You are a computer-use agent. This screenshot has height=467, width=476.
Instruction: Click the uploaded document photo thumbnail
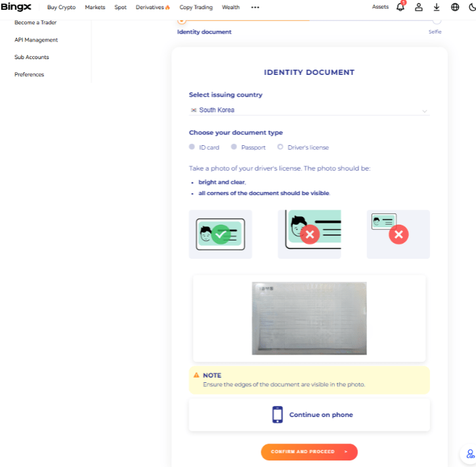tap(309, 318)
